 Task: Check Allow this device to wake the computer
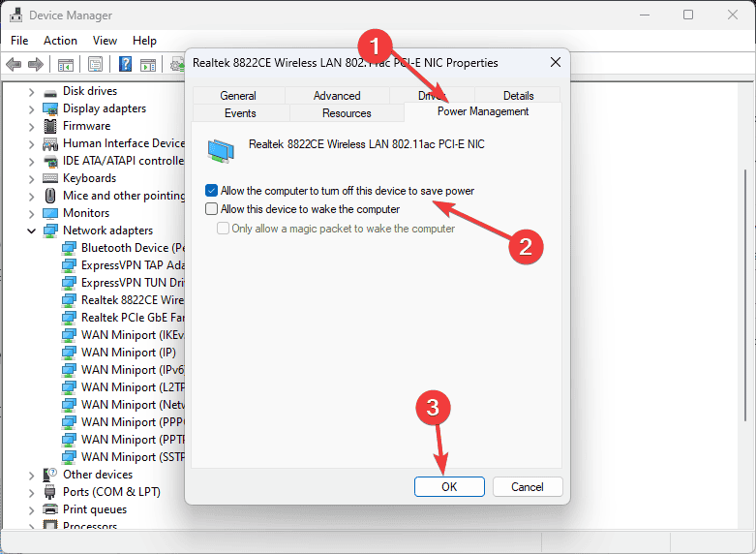pos(211,209)
